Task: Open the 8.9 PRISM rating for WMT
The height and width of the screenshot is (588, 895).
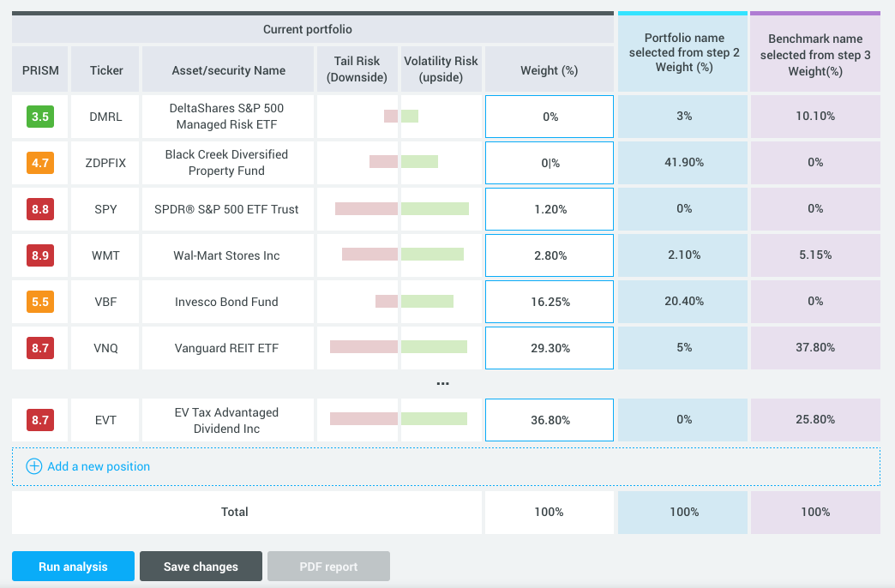Action: [39, 255]
